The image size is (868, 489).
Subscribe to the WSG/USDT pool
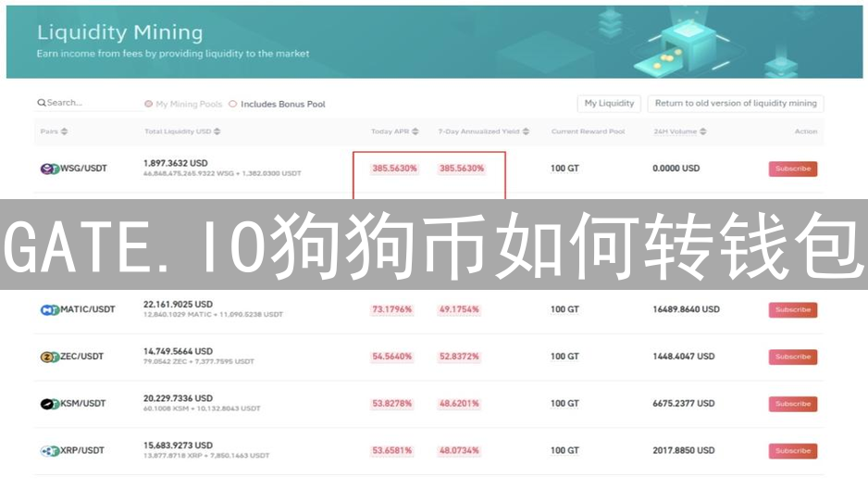pos(793,169)
